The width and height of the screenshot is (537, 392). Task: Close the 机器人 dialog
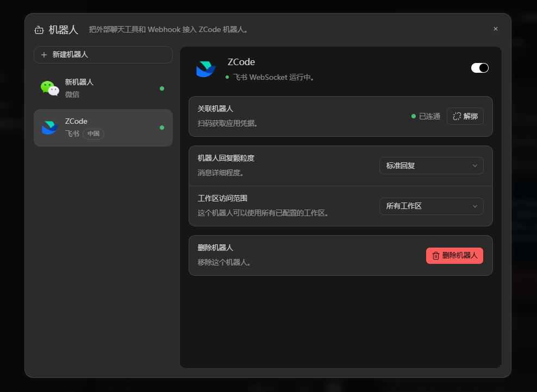pyautogui.click(x=496, y=29)
